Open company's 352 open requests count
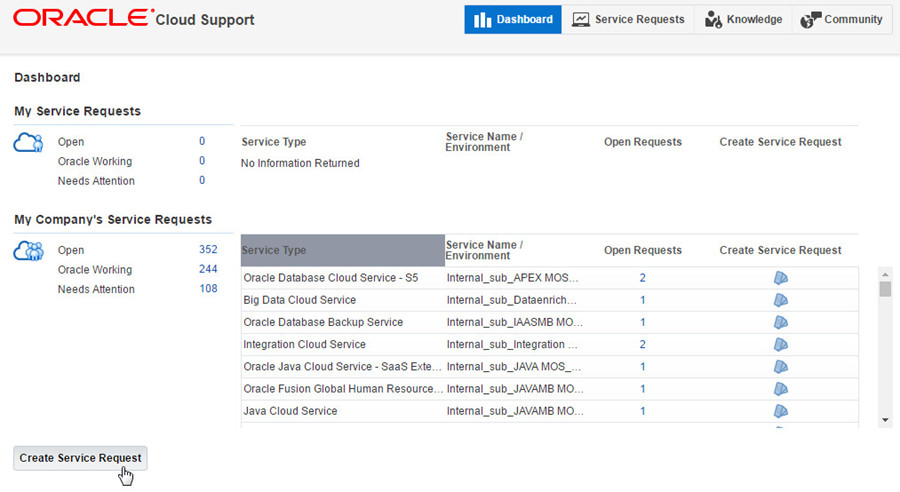Screen dimensions: 900x492 [x=207, y=250]
